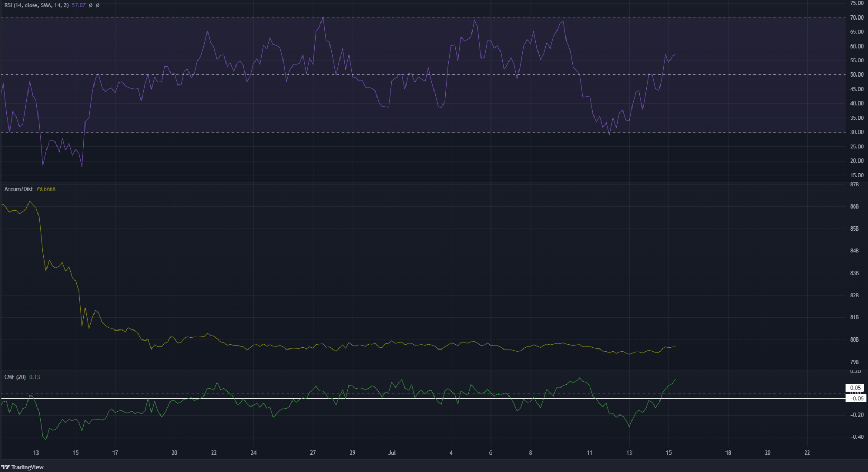
Task: Click the CMF value 0.13
Action: [x=34, y=377]
